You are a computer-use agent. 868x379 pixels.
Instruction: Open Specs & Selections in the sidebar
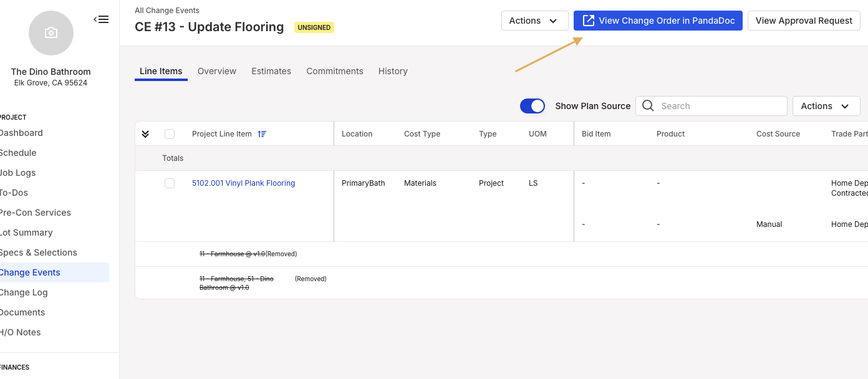click(39, 252)
